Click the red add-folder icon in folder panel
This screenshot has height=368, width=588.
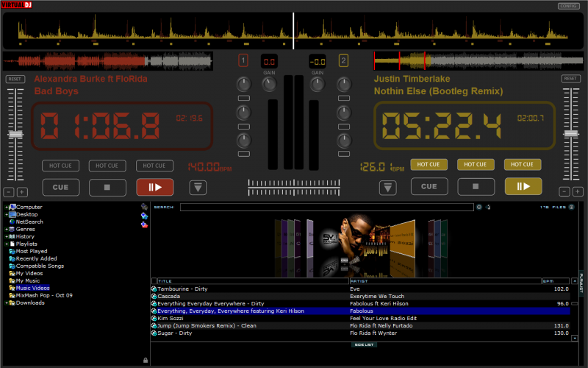(x=144, y=224)
